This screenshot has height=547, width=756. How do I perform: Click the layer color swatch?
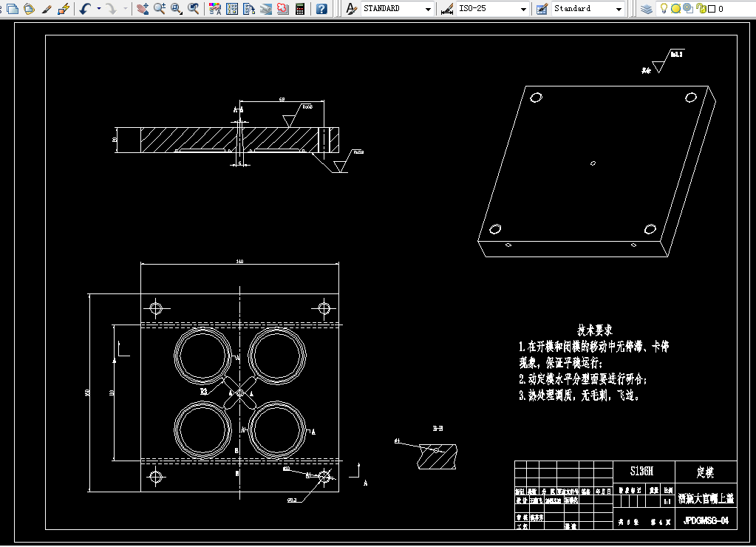[x=712, y=9]
